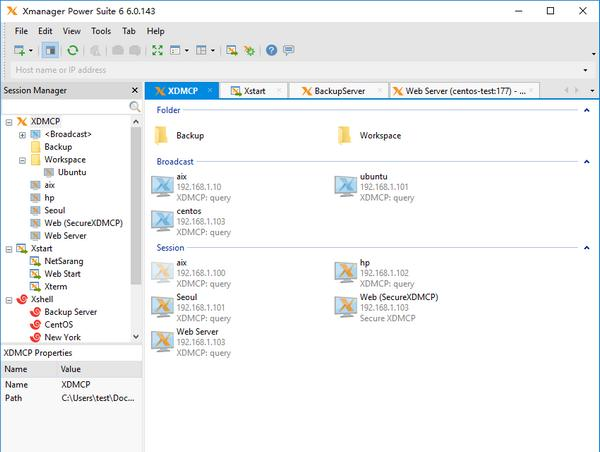Select broadcast host centos icon
The height and width of the screenshot is (452, 600).
pos(163,221)
